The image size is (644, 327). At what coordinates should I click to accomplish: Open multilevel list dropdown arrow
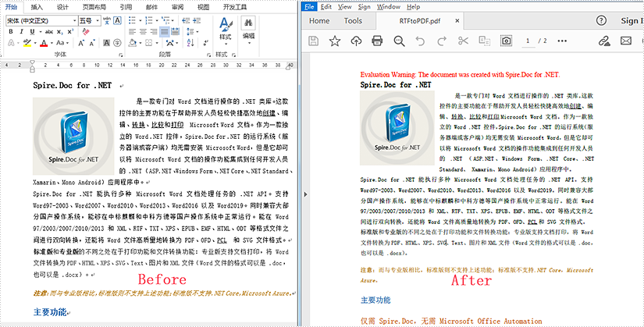click(x=173, y=20)
